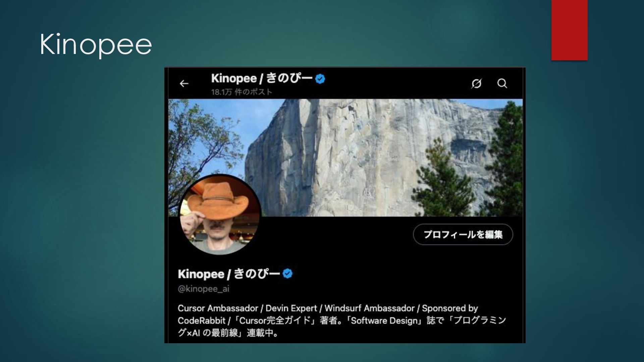Click Windsurf Ambassador in the bio

click(369, 308)
